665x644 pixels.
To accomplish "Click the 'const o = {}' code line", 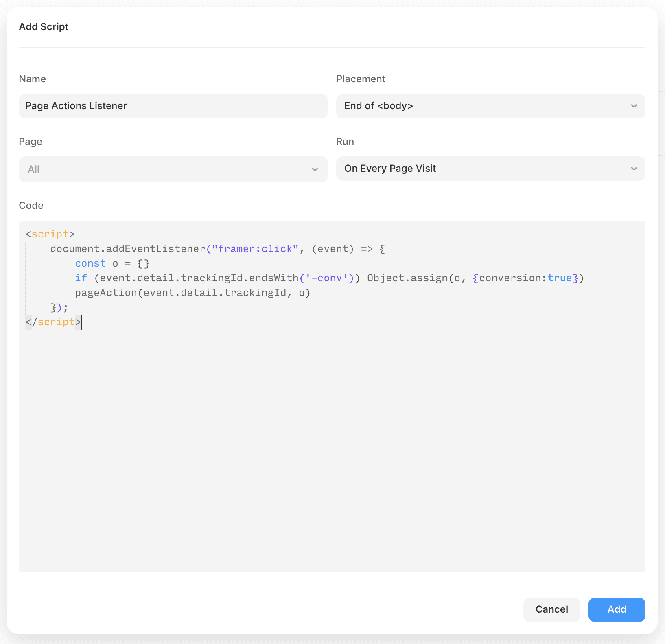I will 112,263.
